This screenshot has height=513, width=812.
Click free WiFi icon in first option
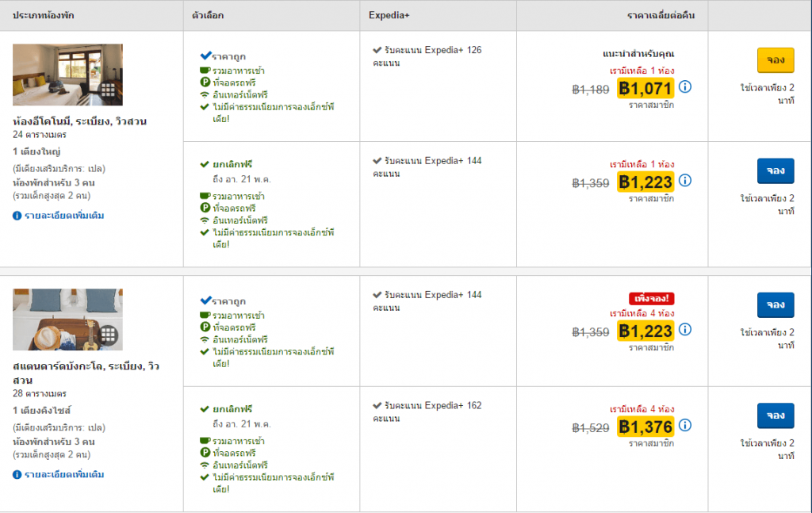(x=205, y=94)
